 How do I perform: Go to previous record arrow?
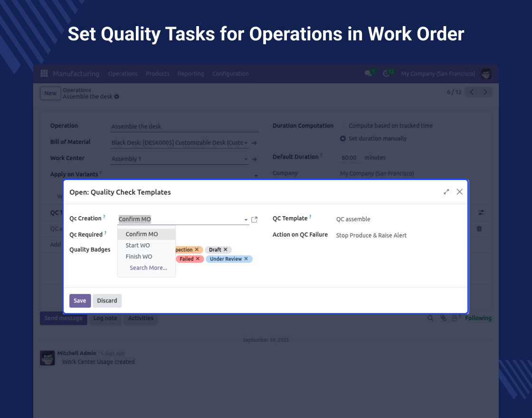coord(472,92)
